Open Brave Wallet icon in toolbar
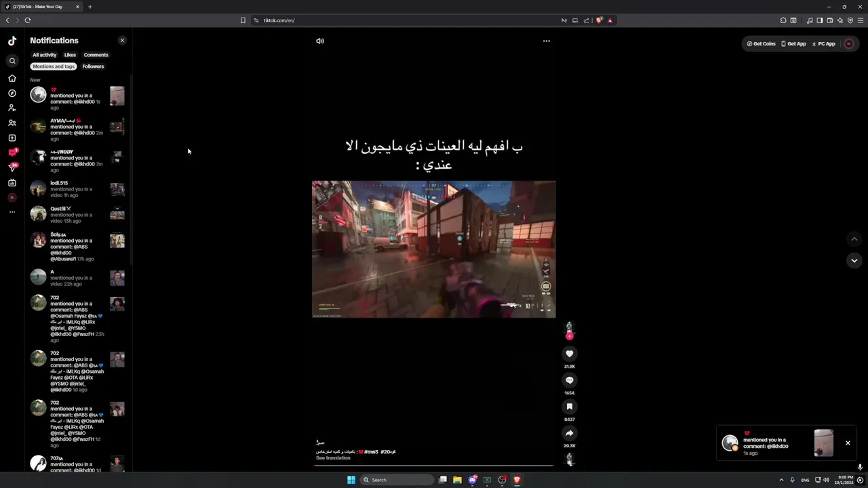This screenshot has width=868, height=488. point(829,20)
